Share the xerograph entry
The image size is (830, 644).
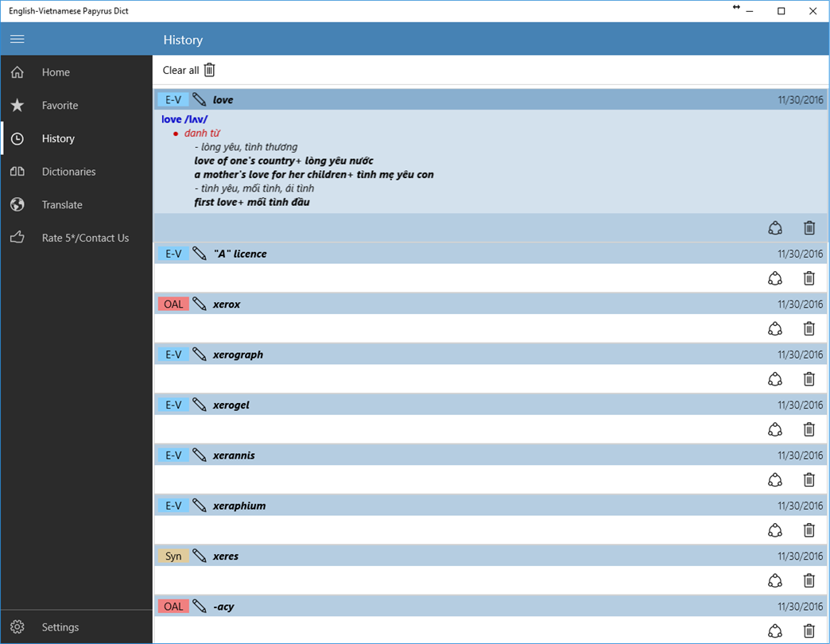[x=775, y=379]
